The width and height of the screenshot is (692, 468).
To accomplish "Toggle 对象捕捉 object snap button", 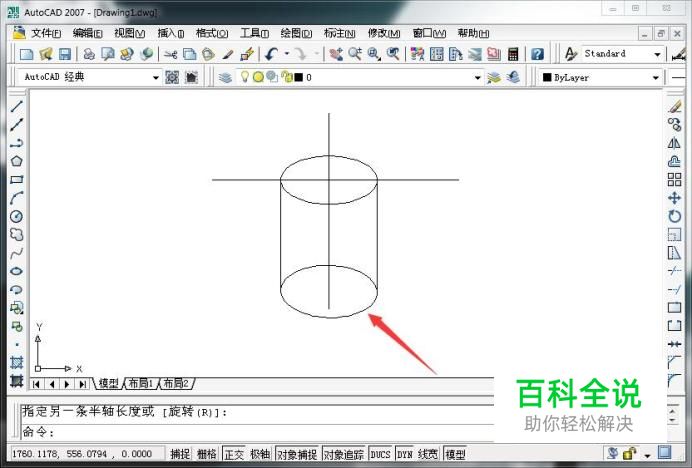I will (297, 454).
